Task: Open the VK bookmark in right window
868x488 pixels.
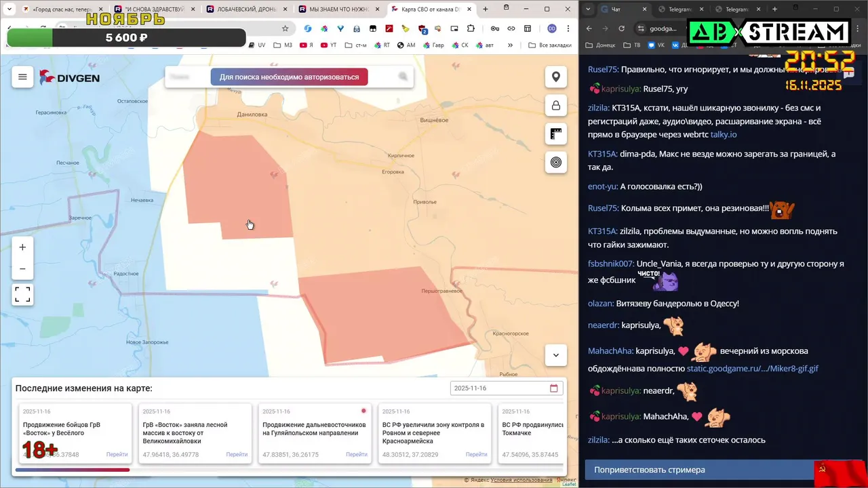Action: click(656, 45)
